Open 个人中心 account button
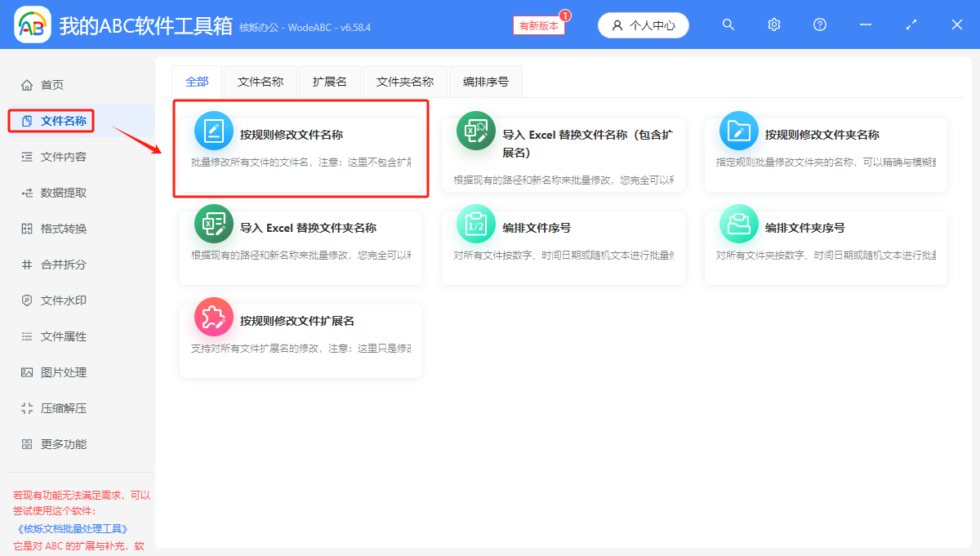The image size is (980, 556). coord(643,24)
